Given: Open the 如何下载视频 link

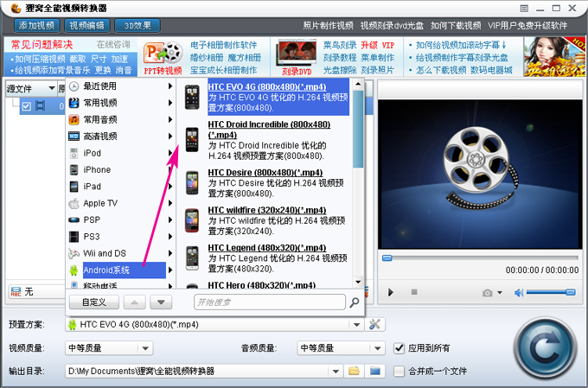Looking at the screenshot, I should click(x=456, y=25).
